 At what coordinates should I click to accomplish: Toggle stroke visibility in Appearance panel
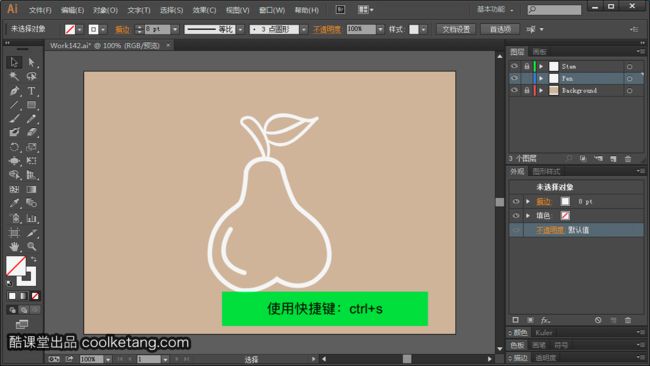tap(516, 201)
